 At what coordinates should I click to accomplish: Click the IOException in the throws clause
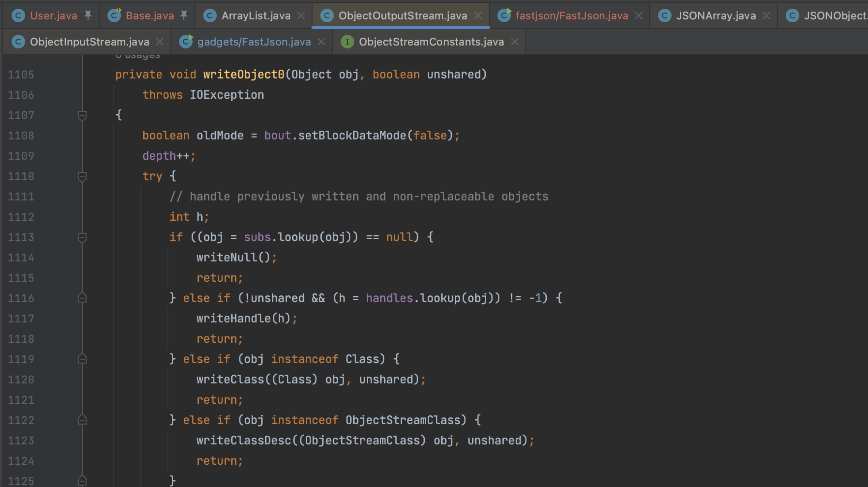pos(227,95)
